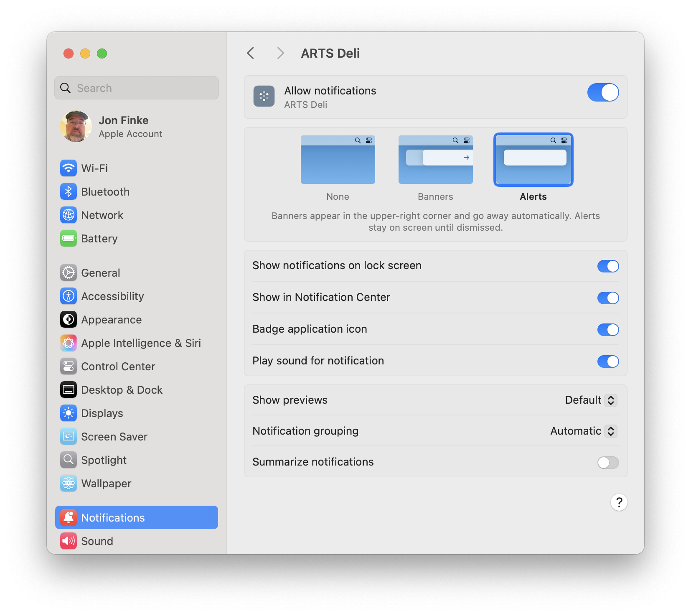Click the "Show previews" label
Image resolution: width=691 pixels, height=616 pixels.
point(290,400)
